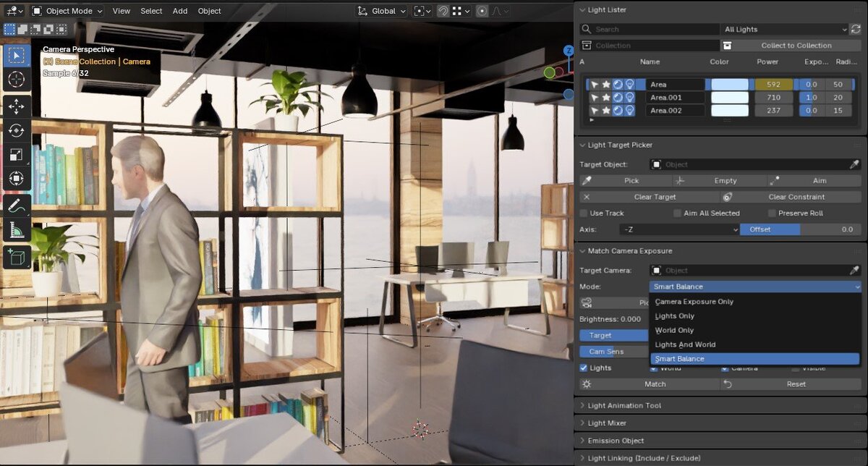Select the Measure tool
The image size is (868, 466).
16,231
